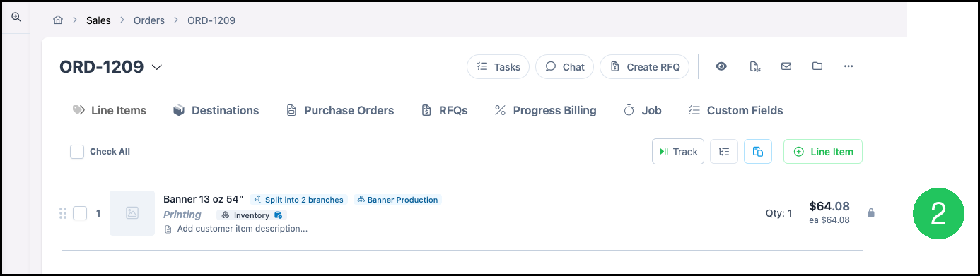
Task: Click the copy line items icon button
Action: click(x=758, y=152)
